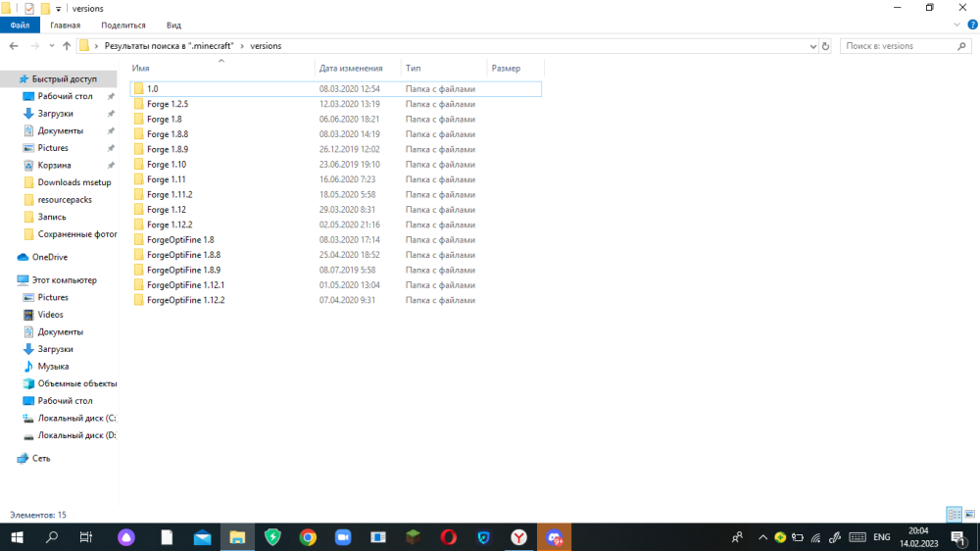
Task: Select the Forge 1.10 folder
Action: point(335,164)
